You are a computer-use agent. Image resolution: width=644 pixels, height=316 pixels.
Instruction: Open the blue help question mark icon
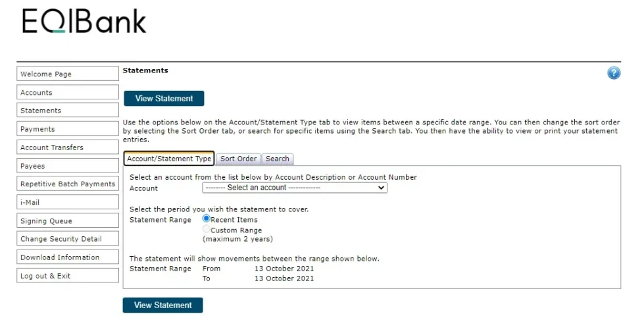(614, 73)
